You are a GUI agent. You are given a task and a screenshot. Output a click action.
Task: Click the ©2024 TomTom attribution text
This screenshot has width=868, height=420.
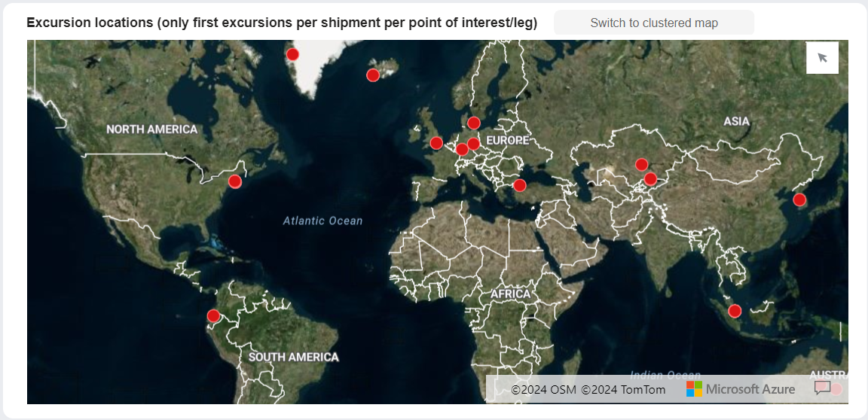tap(623, 390)
